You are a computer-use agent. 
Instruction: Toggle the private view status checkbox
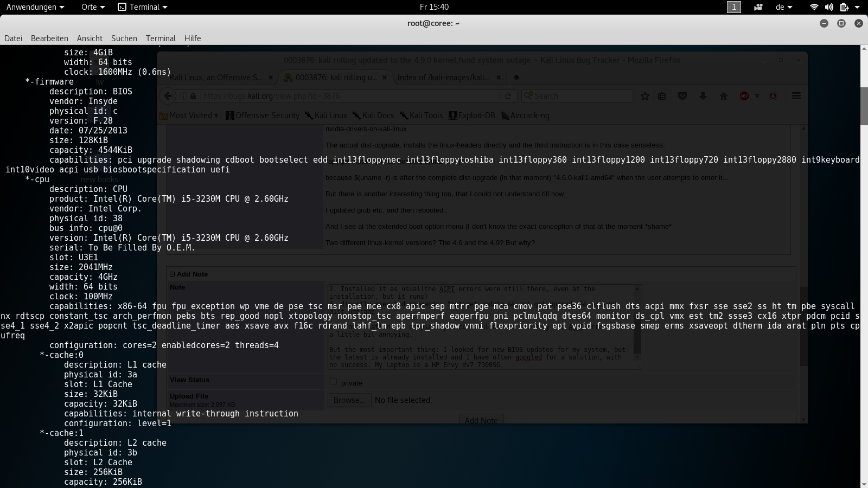point(333,382)
